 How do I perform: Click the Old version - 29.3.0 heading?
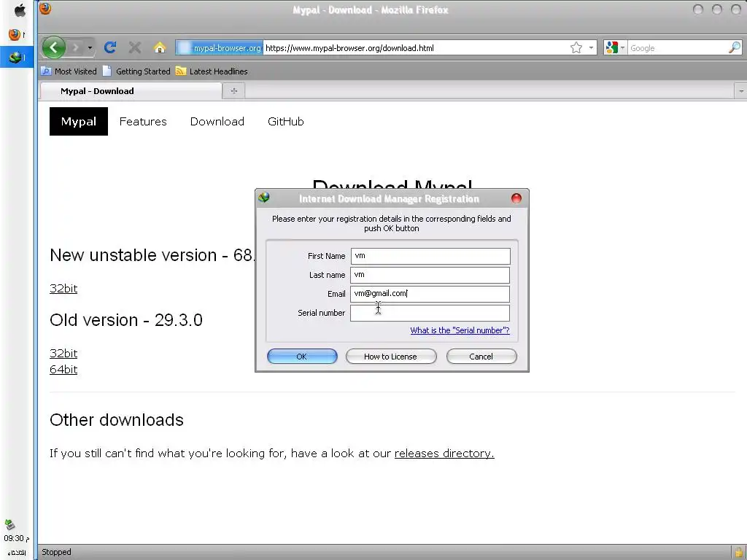point(125,320)
